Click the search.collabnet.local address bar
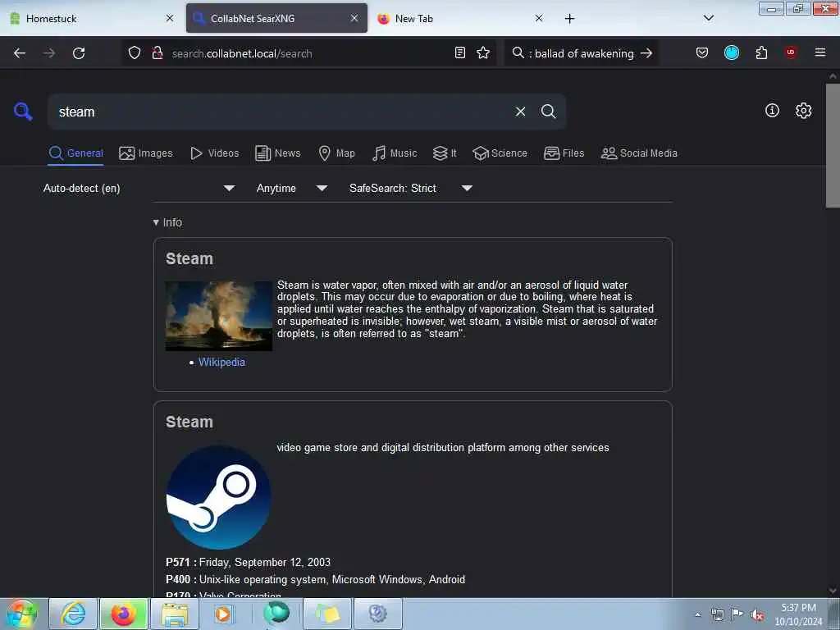The height and width of the screenshot is (630, 840). pyautogui.click(x=309, y=53)
